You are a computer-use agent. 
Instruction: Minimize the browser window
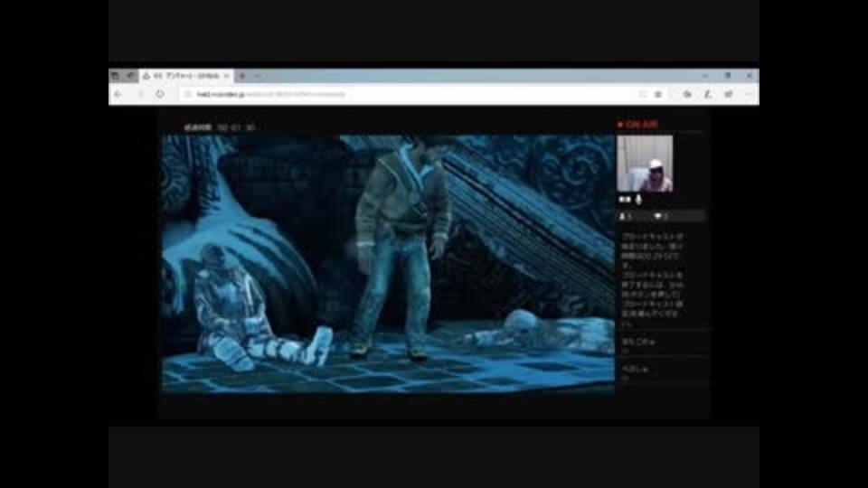[x=705, y=76]
